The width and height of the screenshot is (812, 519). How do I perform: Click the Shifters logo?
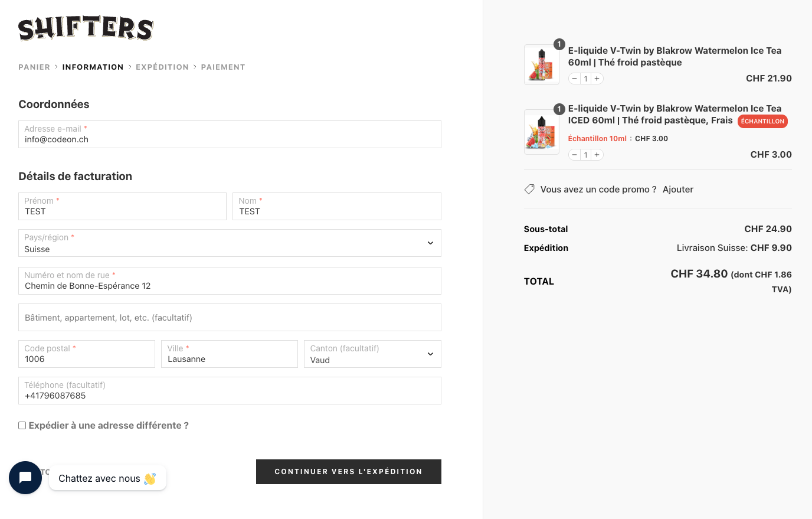tap(86, 29)
